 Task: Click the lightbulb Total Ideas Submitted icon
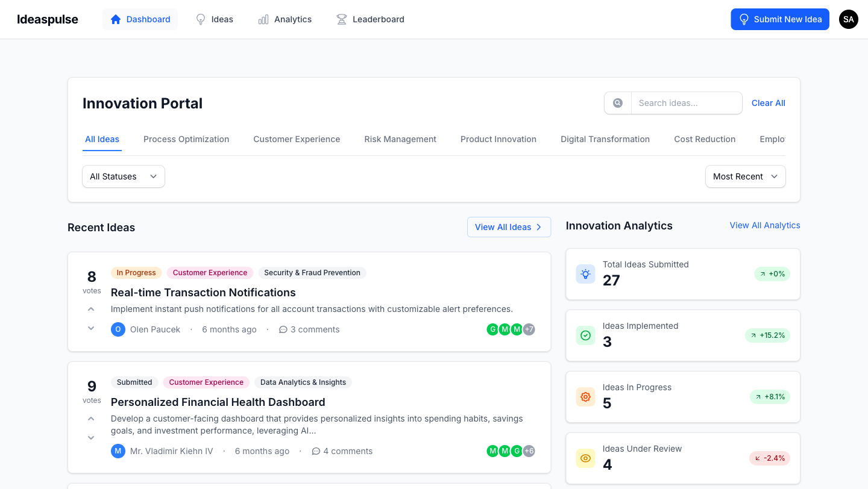point(585,274)
